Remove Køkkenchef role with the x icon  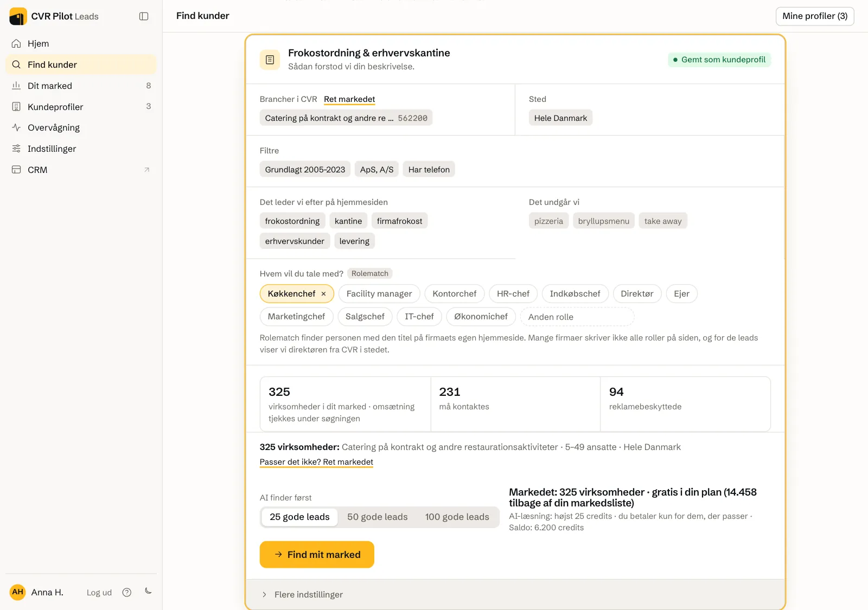[323, 294]
